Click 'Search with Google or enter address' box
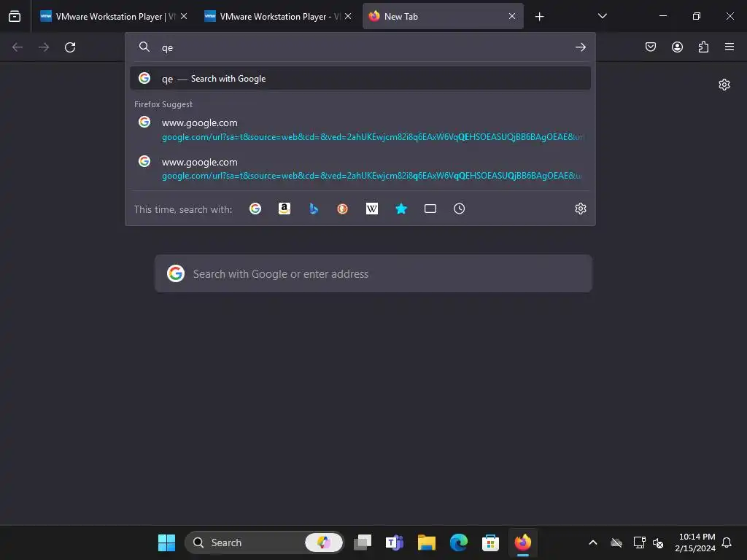 (373, 274)
